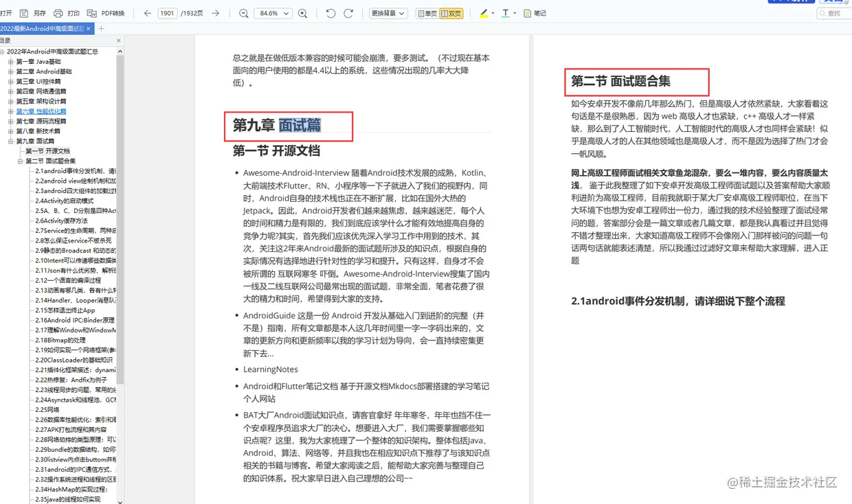852x504 pixels.
Task: Select 2.6Activity缓存方法 outline entry
Action: click(x=62, y=220)
